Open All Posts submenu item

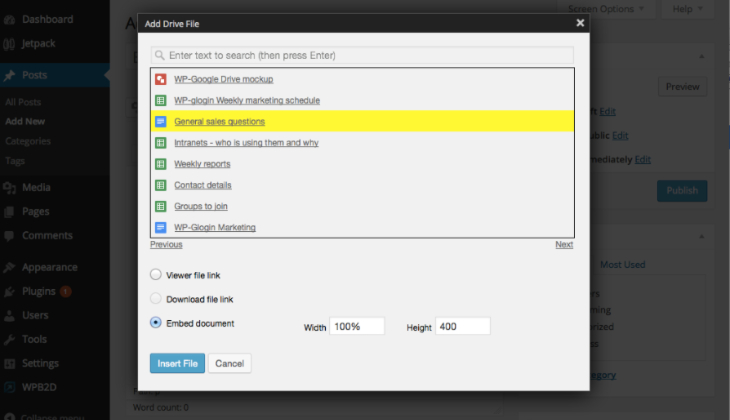pyautogui.click(x=23, y=102)
